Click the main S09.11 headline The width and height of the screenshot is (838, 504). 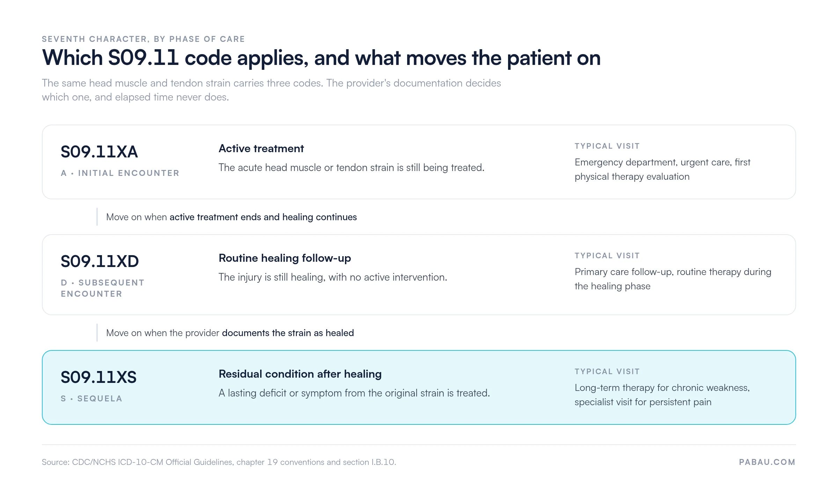(x=321, y=58)
